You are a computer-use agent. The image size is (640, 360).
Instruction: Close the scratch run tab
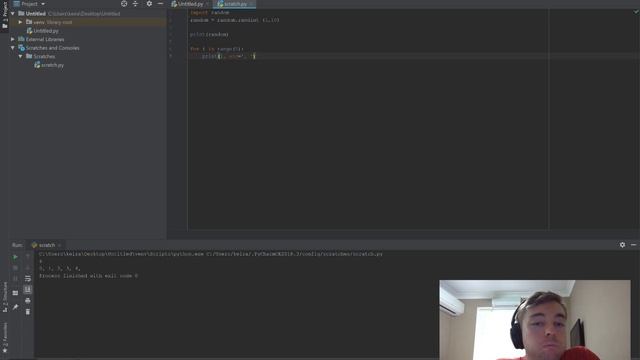coord(60,245)
